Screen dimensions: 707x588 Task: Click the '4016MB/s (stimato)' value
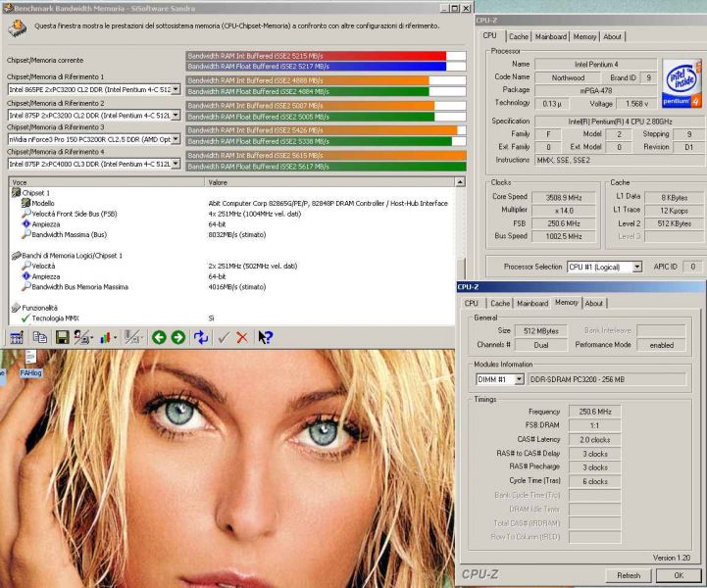pos(237,286)
